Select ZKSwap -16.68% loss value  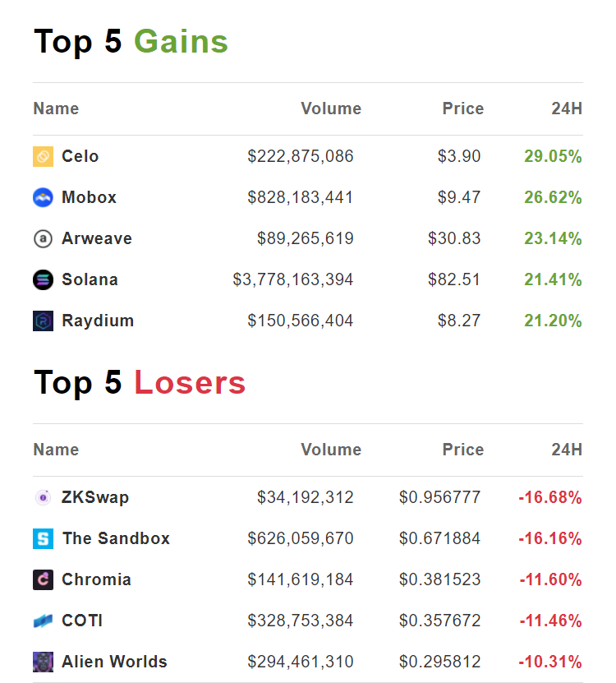pos(549,497)
